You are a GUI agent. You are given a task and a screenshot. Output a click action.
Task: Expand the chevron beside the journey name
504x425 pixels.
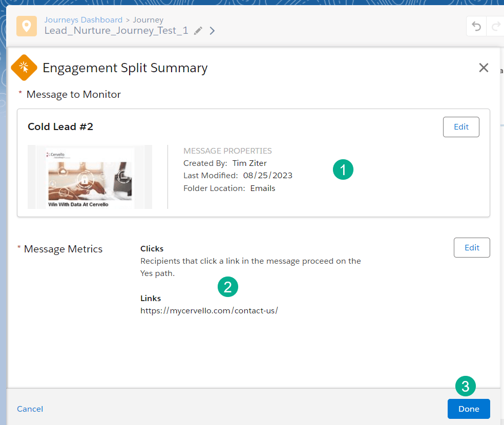(212, 31)
